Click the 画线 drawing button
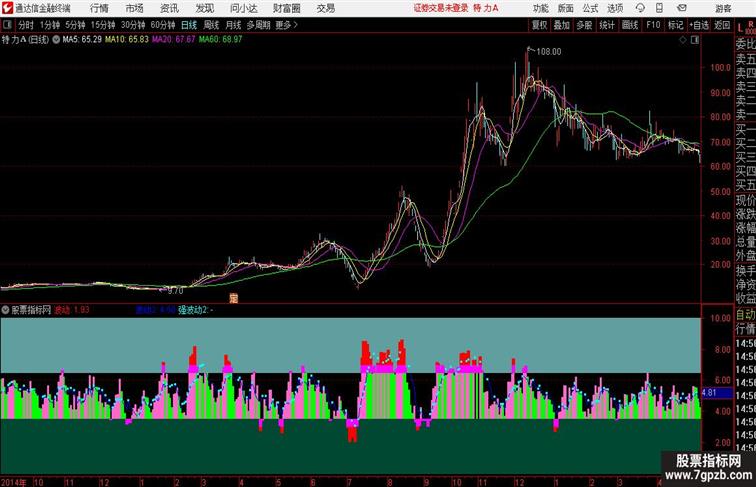 (x=630, y=25)
